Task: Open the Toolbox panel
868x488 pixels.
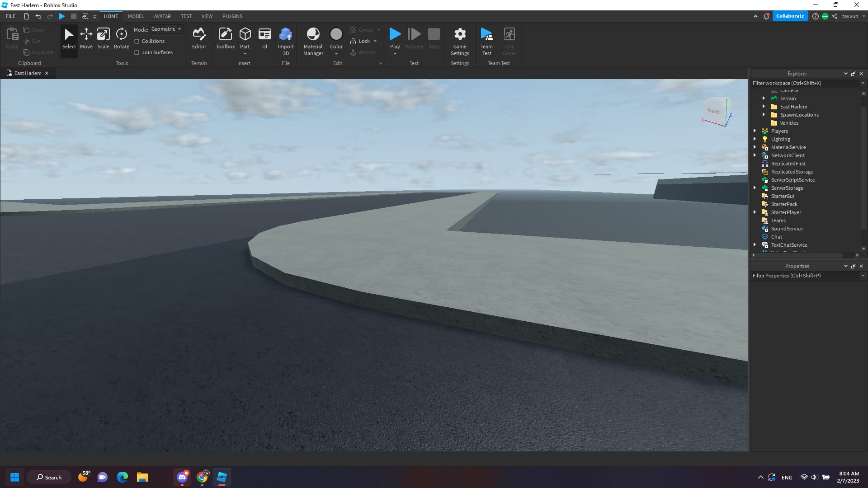Action: click(x=225, y=38)
